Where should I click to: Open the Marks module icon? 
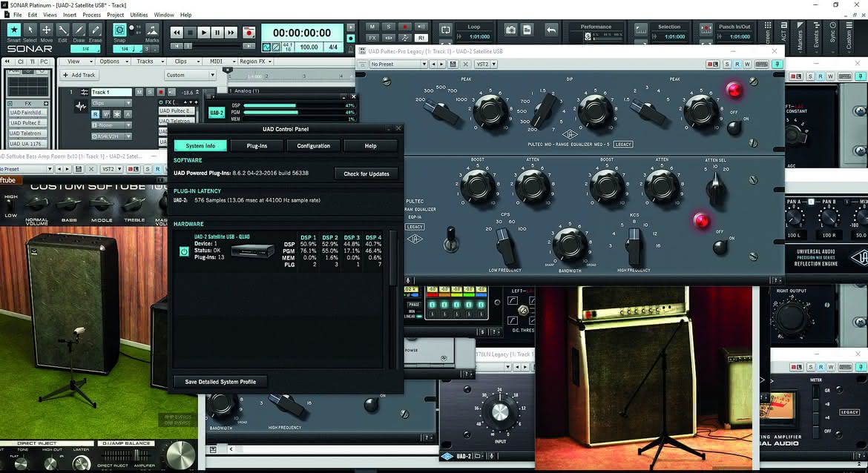[x=151, y=30]
